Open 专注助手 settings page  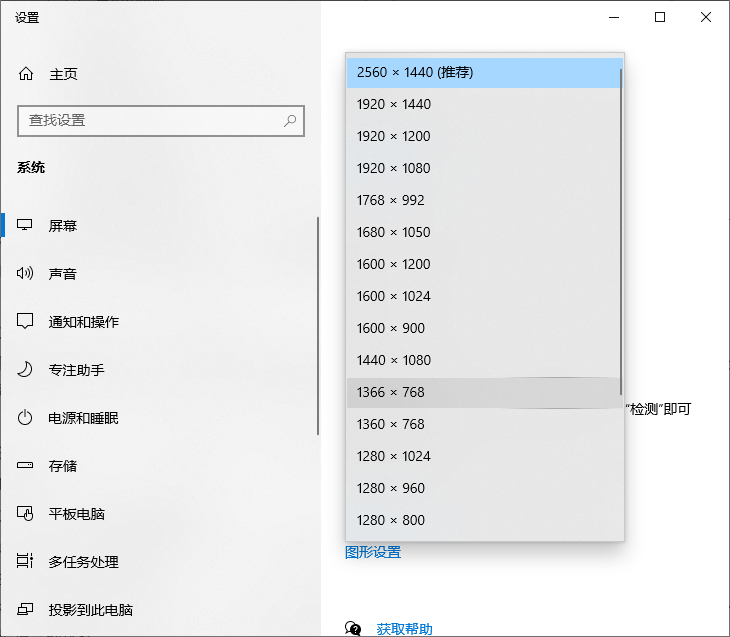pos(160,370)
